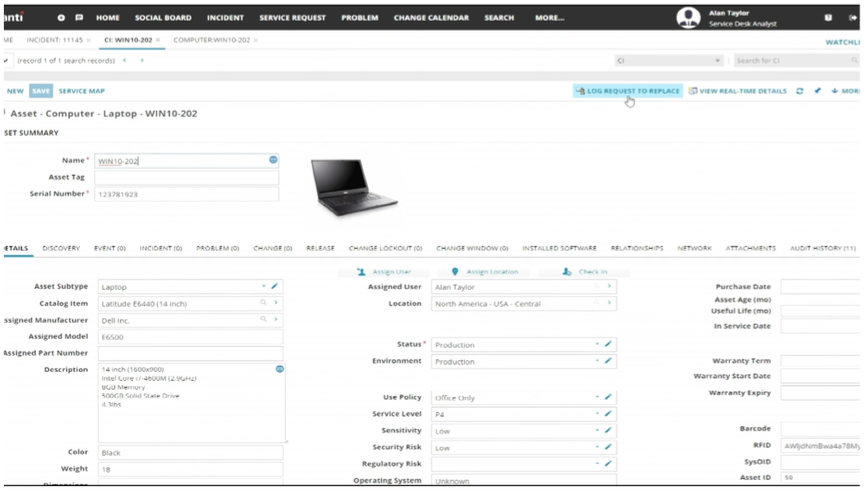The width and height of the screenshot is (866, 491).
Task: Expand the Service Level dropdown
Action: 597,414
